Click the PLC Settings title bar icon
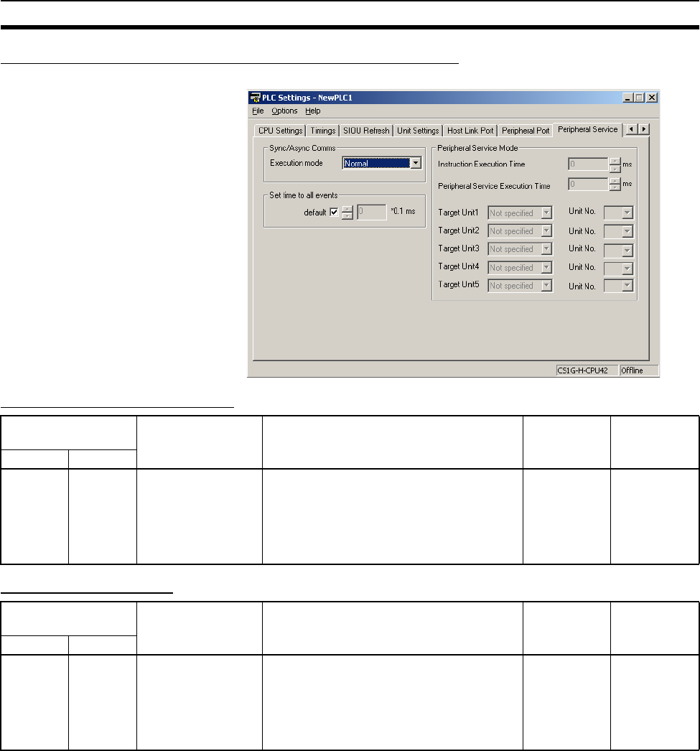This screenshot has height=751, width=700. click(255, 97)
